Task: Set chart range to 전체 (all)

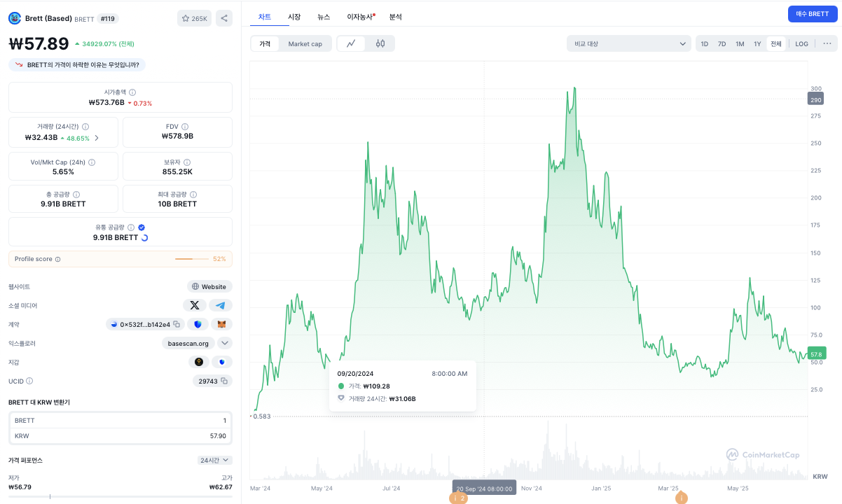Action: point(776,43)
